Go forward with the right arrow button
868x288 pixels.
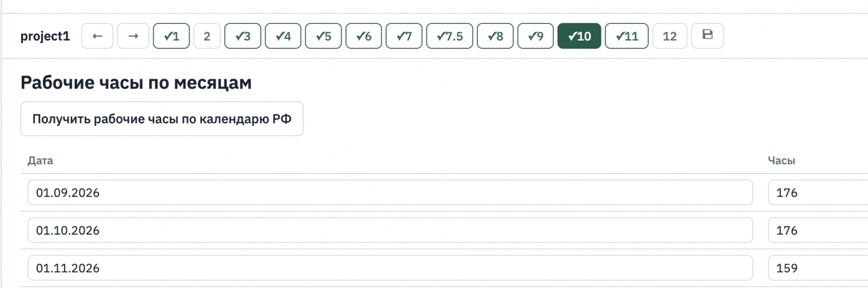click(133, 36)
